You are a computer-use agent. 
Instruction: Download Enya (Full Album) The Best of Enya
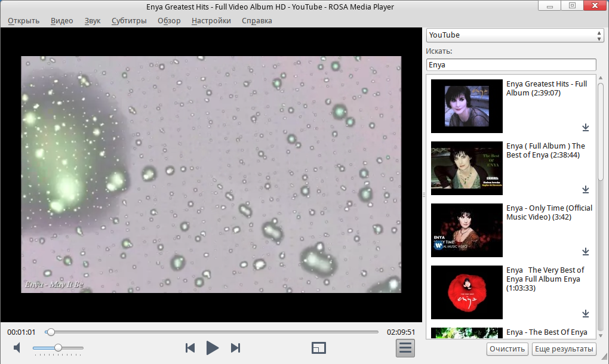pos(586,189)
